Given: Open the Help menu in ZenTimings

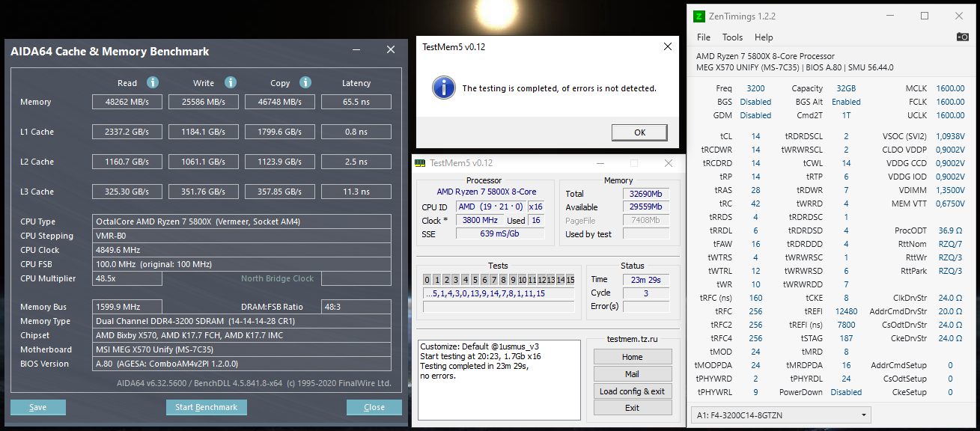Looking at the screenshot, I should (x=764, y=37).
